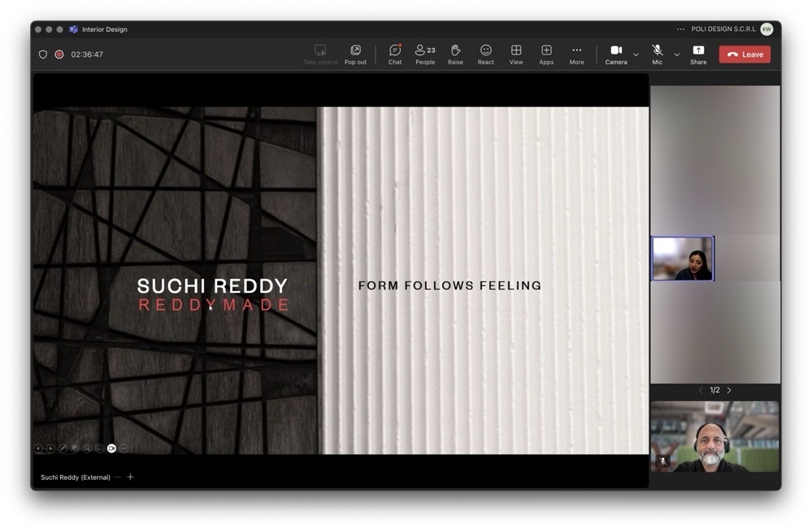Go to next page of participant videos
The height and width of the screenshot is (531, 812).
click(x=729, y=390)
